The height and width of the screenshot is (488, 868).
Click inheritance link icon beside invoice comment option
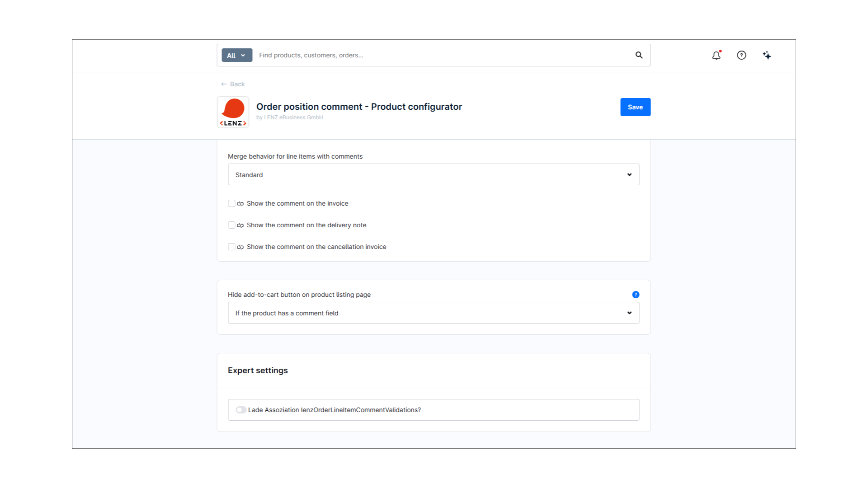[x=241, y=204]
